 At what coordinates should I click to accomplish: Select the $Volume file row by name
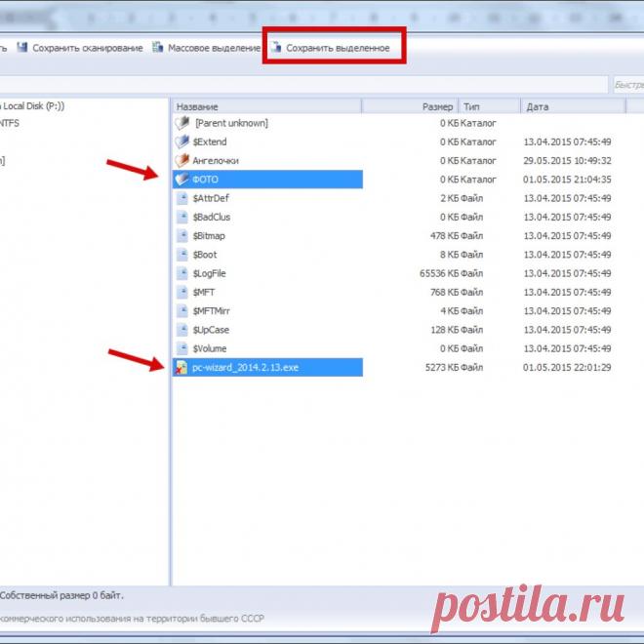tap(211, 348)
